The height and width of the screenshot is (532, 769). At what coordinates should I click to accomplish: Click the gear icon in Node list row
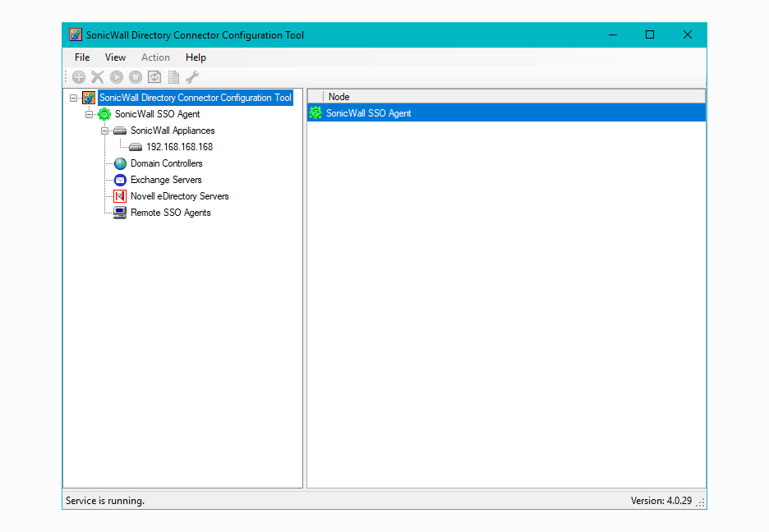pyautogui.click(x=315, y=113)
